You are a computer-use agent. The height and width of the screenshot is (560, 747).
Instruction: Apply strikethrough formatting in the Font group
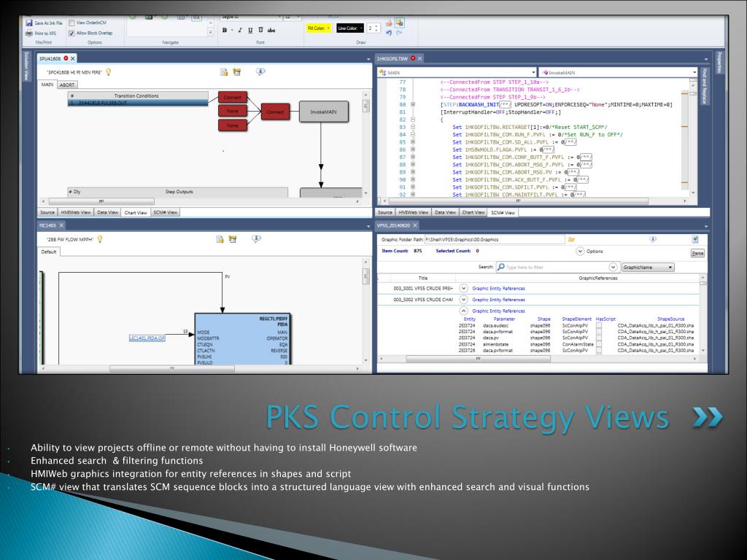[271, 30]
